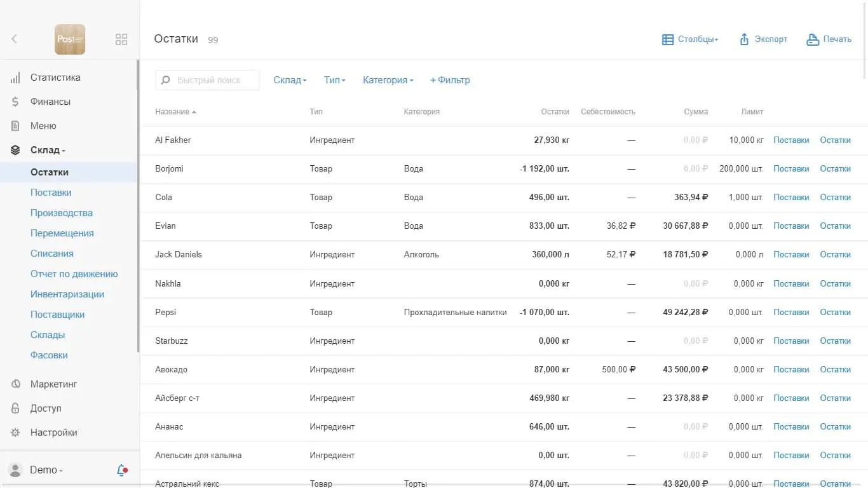
Task: Go to Инвентаризации
Action: [67, 294]
